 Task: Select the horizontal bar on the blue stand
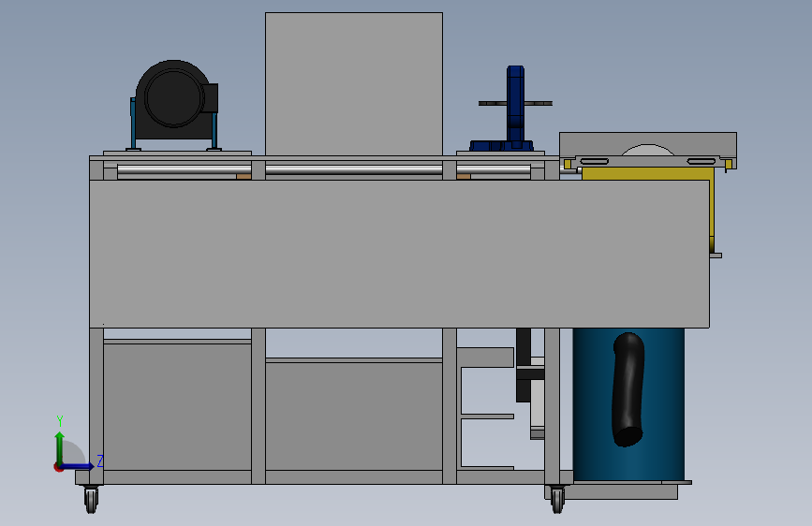(515, 104)
